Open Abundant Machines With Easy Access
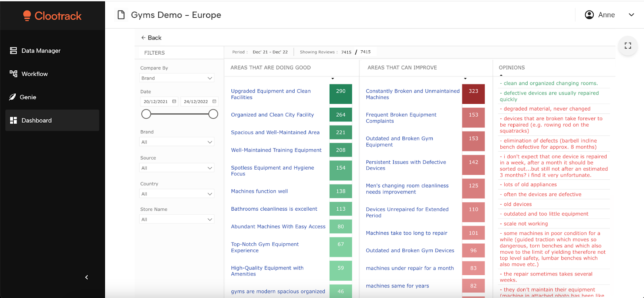644x298 pixels. tap(278, 227)
